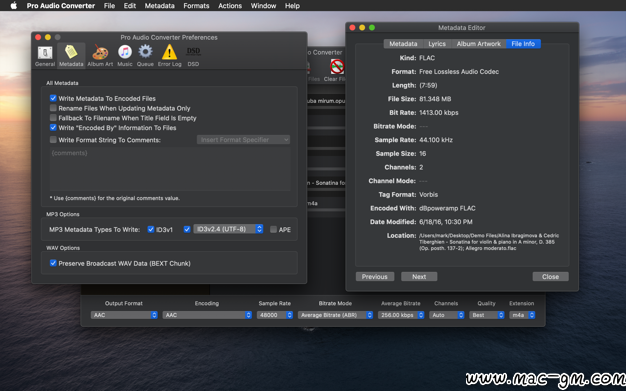Open the Queue preferences gear icon
The width and height of the screenshot is (626, 391).
(x=145, y=56)
